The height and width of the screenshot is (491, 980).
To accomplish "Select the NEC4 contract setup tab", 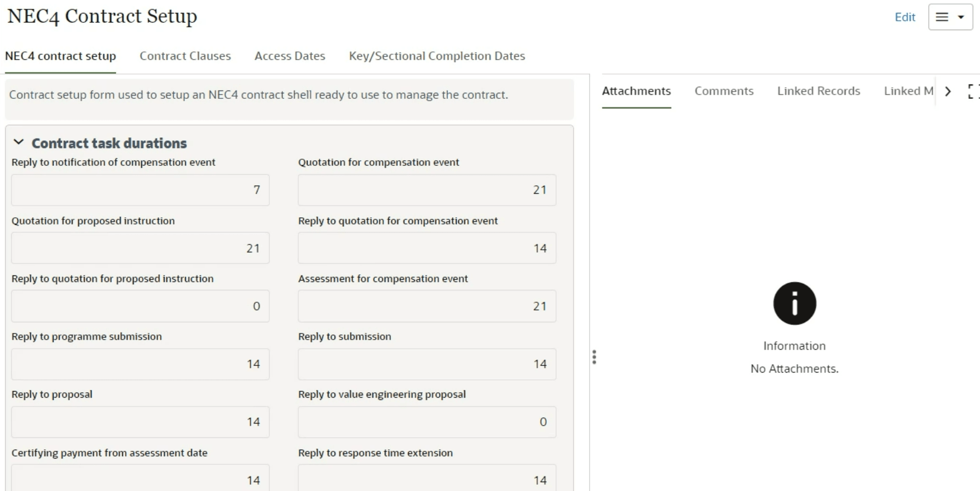I will pos(60,56).
